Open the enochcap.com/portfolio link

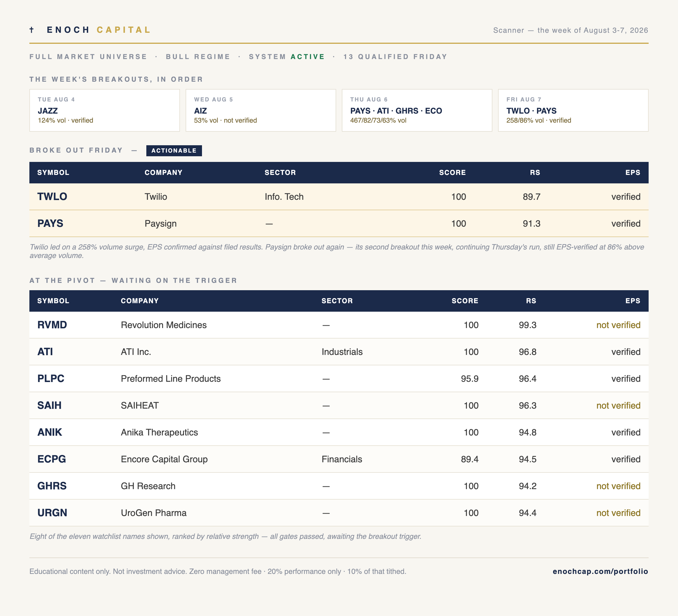pyautogui.click(x=600, y=571)
